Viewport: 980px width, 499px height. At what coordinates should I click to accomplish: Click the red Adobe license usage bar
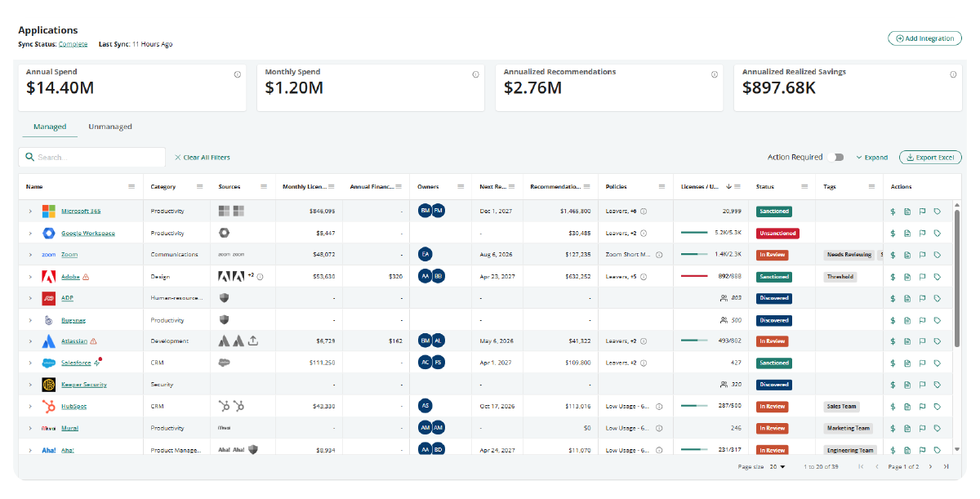[694, 276]
